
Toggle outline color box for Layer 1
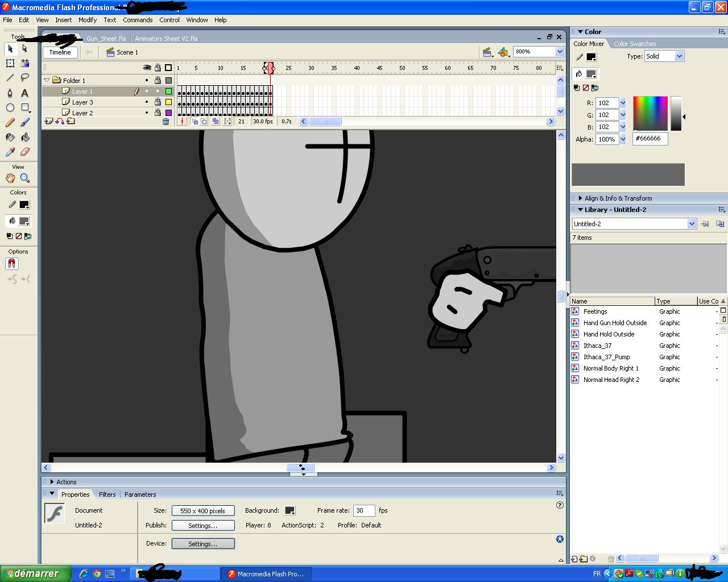168,92
